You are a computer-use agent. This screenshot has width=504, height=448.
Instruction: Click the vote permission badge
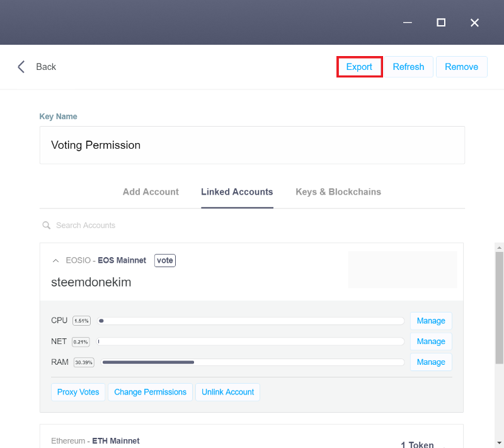165,260
